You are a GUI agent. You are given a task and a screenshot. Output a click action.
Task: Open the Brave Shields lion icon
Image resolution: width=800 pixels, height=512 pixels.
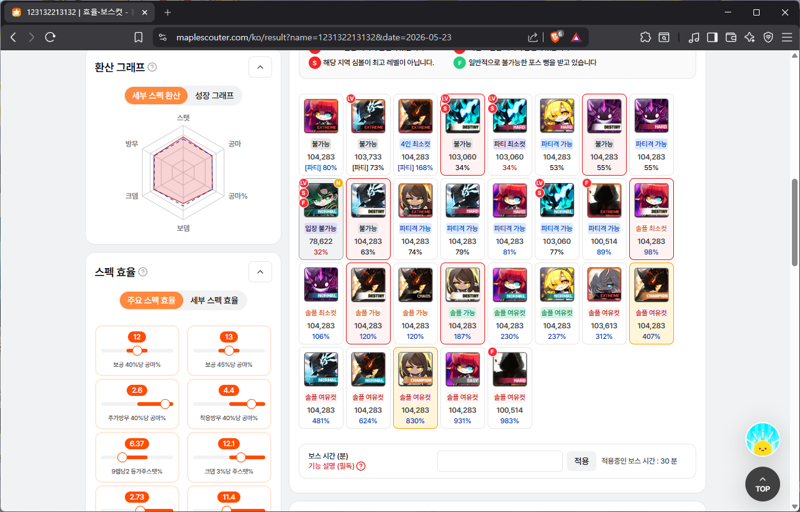556,37
